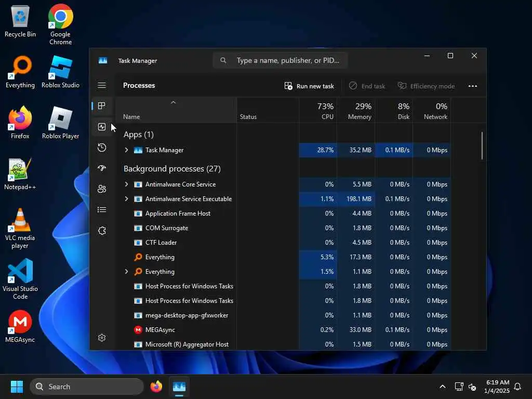Open the Windows Start button
The width and height of the screenshot is (532, 399).
17,387
